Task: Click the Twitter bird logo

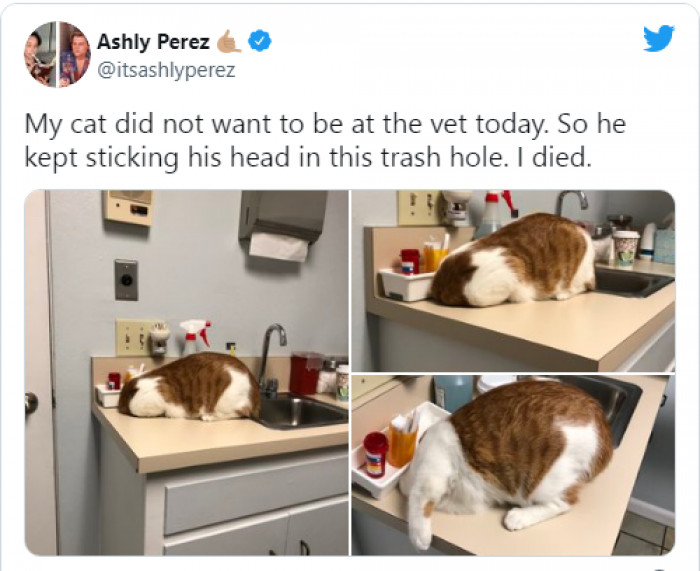Action: [x=658, y=38]
